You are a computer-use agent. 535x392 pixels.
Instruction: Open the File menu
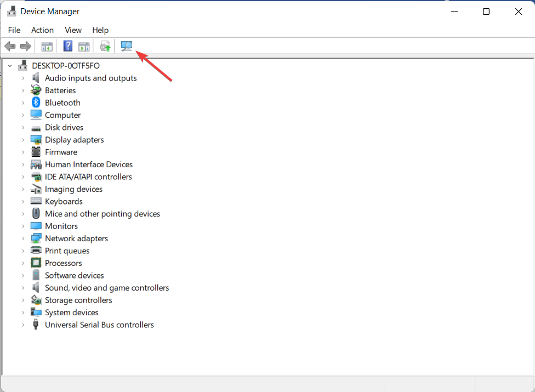14,30
